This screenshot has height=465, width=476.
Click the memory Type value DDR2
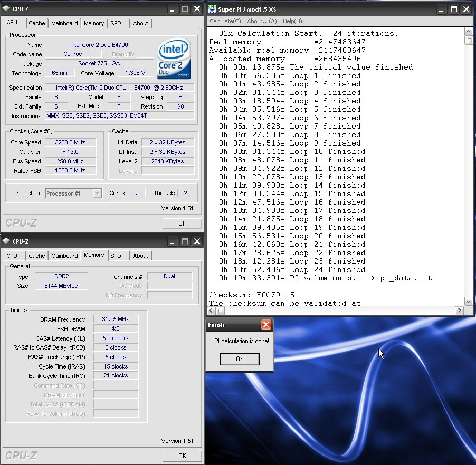point(62,276)
